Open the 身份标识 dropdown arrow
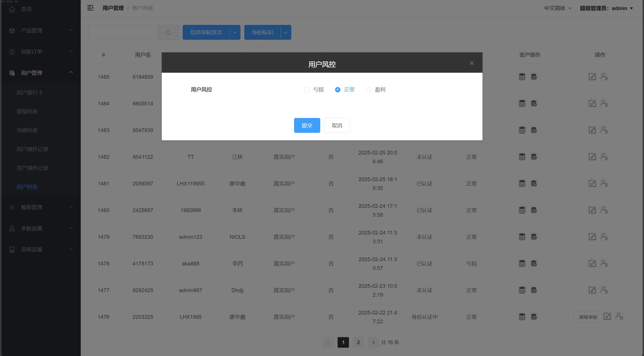The width and height of the screenshot is (644, 356). click(286, 32)
